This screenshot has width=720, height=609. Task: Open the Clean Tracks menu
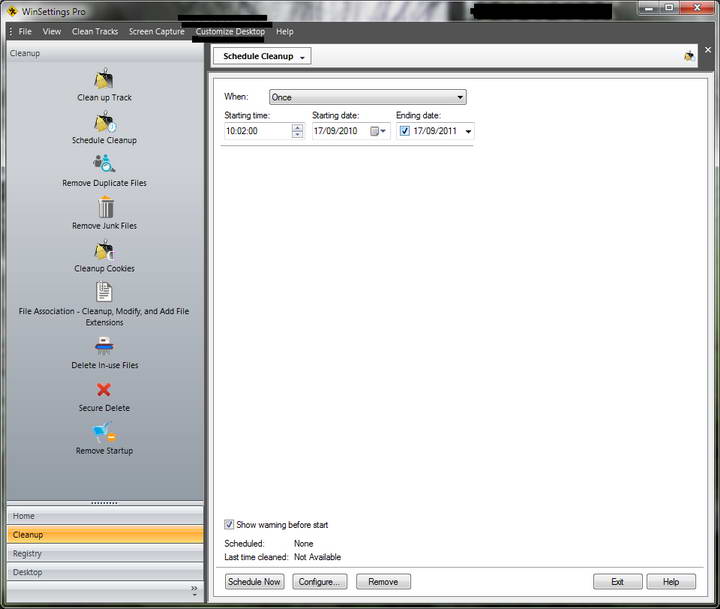(x=95, y=32)
